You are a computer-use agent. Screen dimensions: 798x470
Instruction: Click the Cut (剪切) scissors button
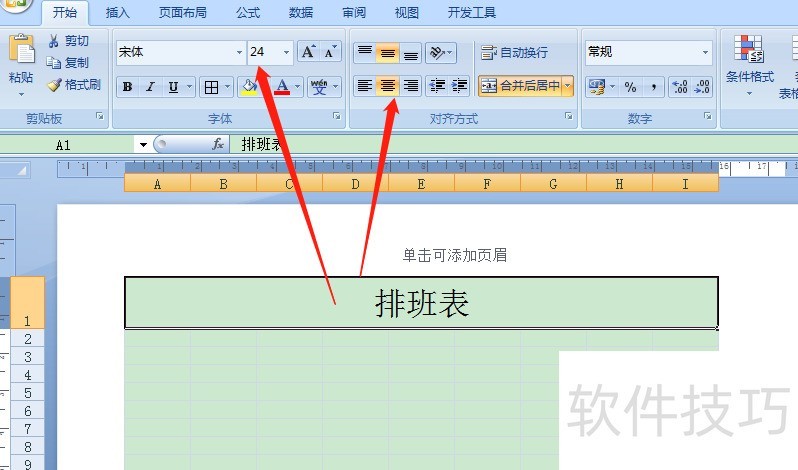[68, 41]
